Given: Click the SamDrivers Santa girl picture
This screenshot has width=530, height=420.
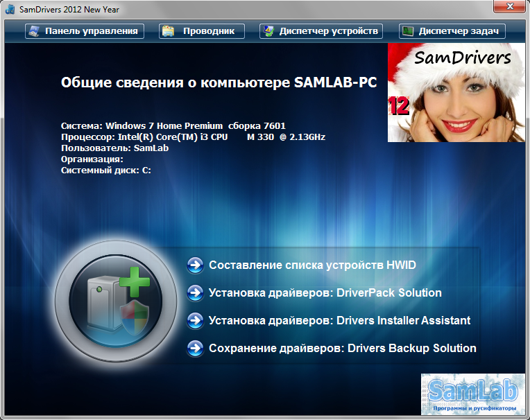Looking at the screenshot, I should click(456, 92).
